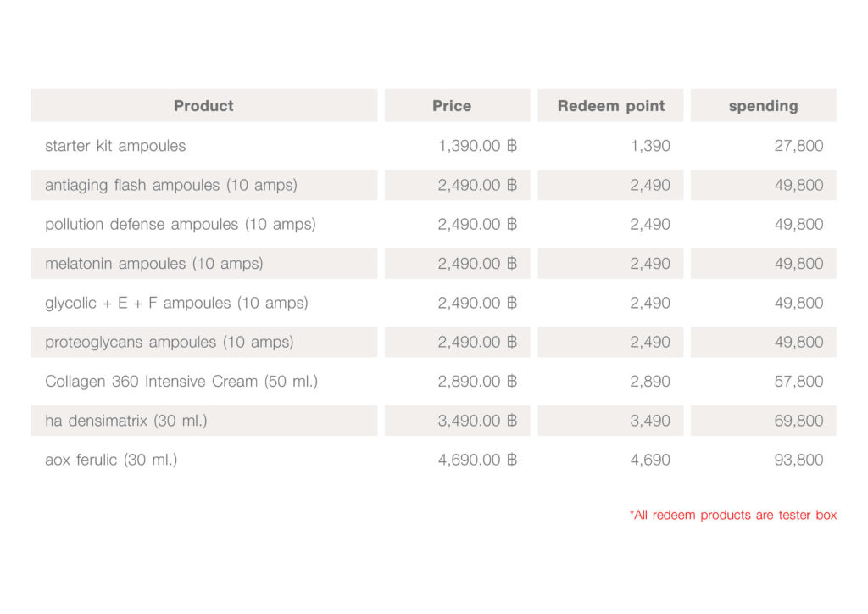Select antiaging flash ampoules product name

coord(171,185)
